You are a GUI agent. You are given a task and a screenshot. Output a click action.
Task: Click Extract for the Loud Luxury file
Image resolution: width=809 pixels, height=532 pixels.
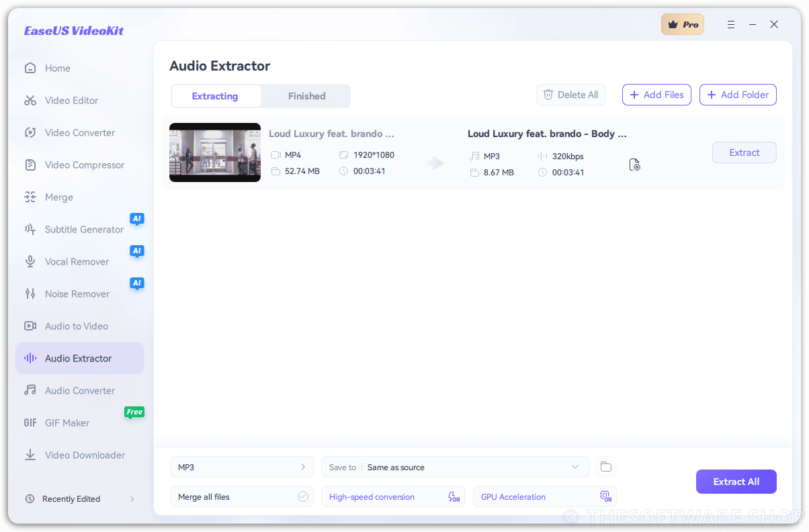click(x=744, y=152)
